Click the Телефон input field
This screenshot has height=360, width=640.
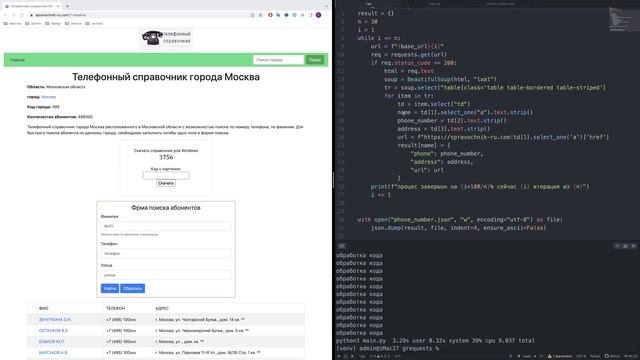[166, 253]
